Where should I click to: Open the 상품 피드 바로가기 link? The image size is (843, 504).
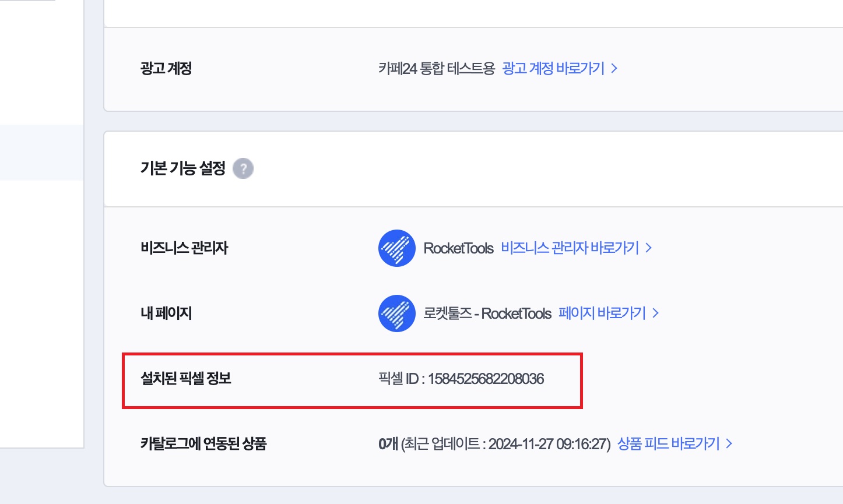point(669,444)
